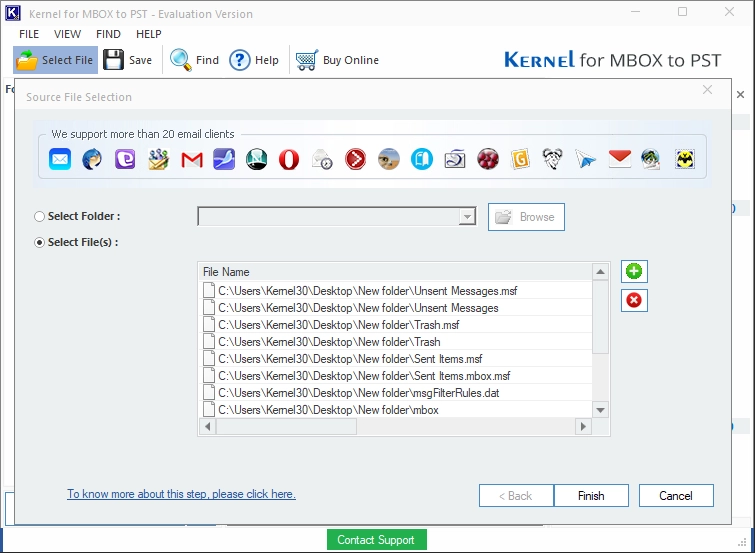Select the 'Trash.msf' file row
The image size is (755, 553).
click(396, 325)
